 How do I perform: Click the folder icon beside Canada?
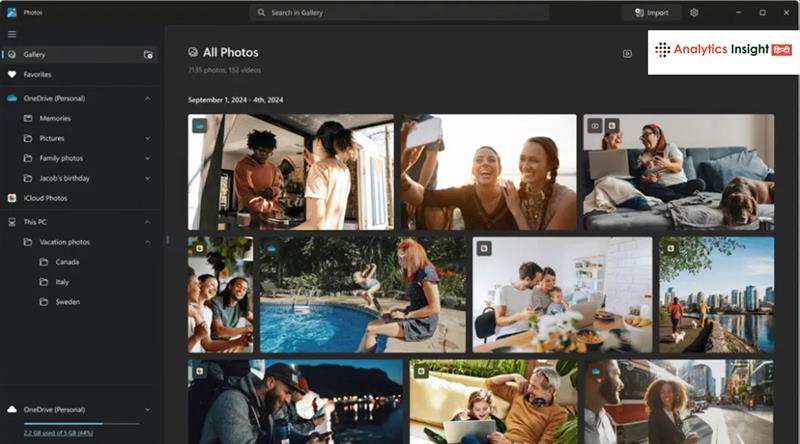[x=44, y=262]
